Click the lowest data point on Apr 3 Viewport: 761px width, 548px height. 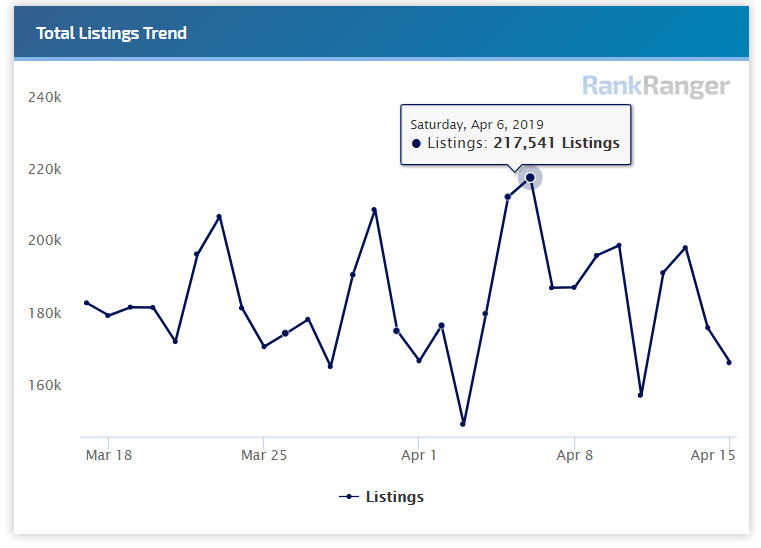tap(463, 424)
